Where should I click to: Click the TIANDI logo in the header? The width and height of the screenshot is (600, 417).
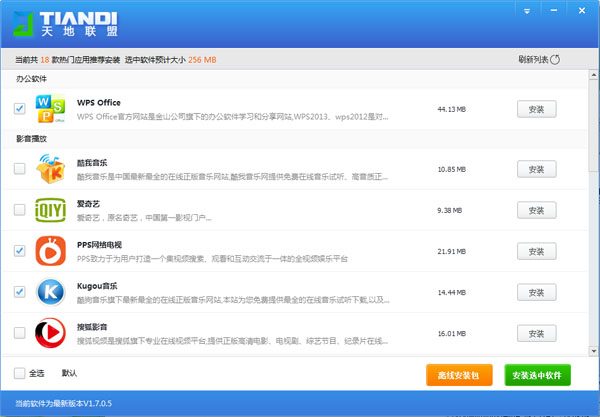point(65,24)
